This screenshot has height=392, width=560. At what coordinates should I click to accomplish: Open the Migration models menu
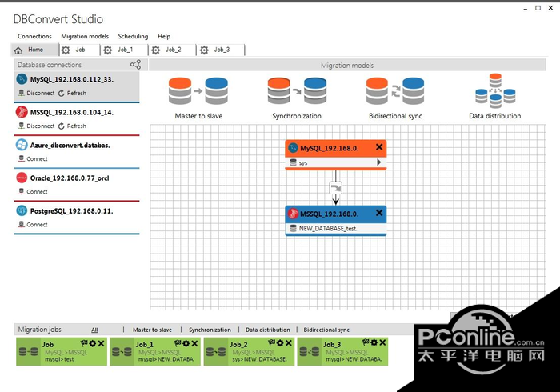(85, 37)
